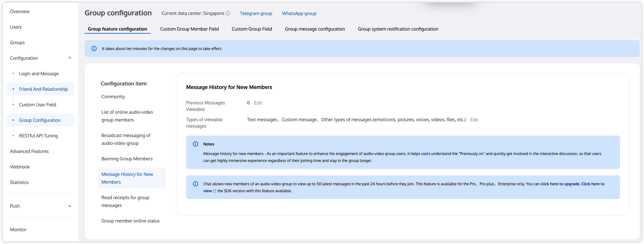Open Friend And Relationship in sidebar

click(x=43, y=89)
